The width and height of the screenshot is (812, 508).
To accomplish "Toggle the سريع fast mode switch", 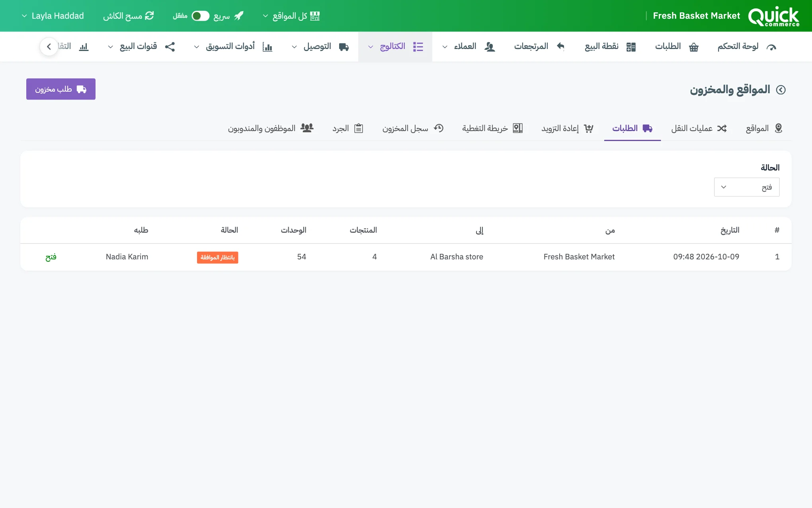I will [201, 16].
